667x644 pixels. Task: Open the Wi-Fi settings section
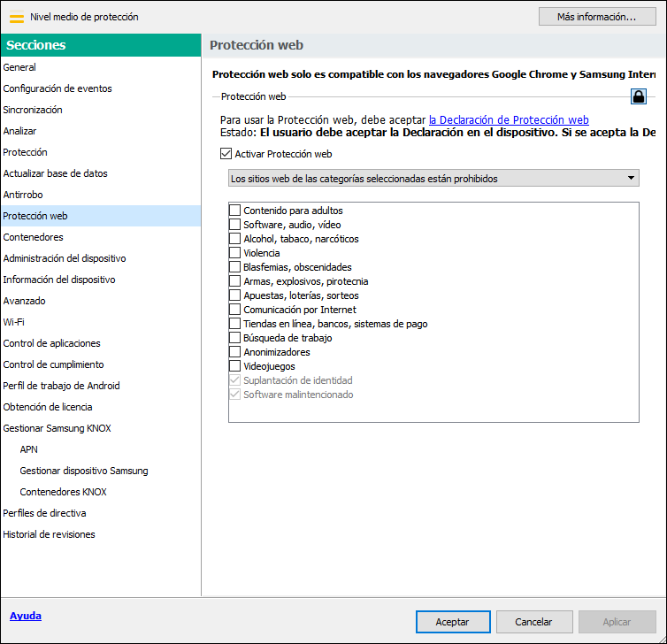(13, 322)
